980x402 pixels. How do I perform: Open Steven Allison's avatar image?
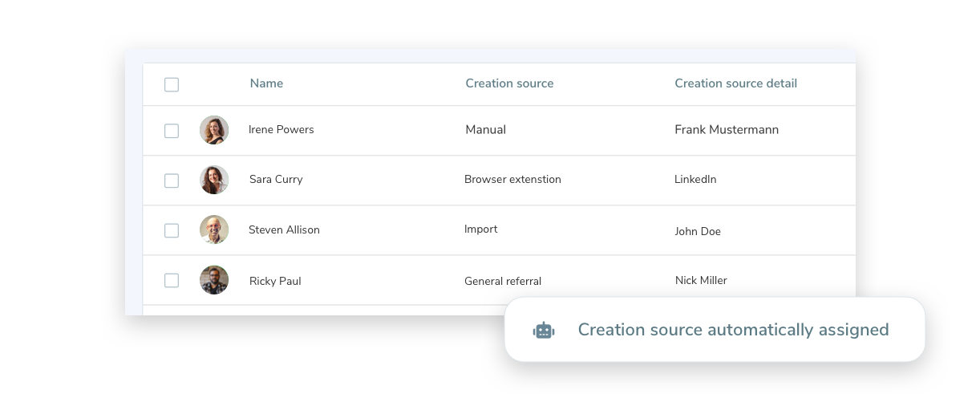pyautogui.click(x=214, y=229)
